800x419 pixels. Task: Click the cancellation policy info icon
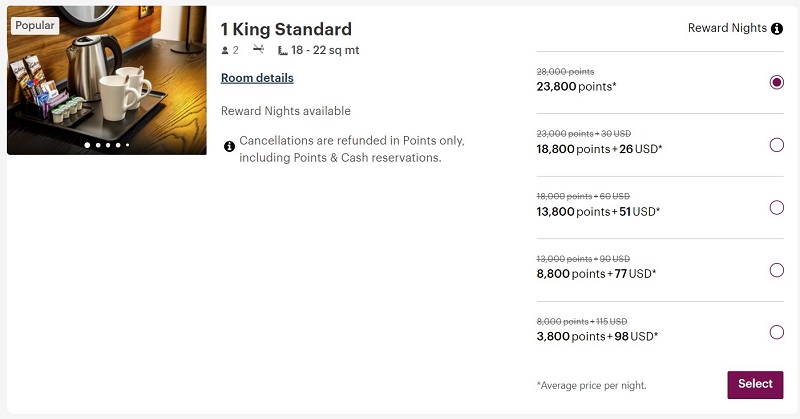click(x=230, y=147)
